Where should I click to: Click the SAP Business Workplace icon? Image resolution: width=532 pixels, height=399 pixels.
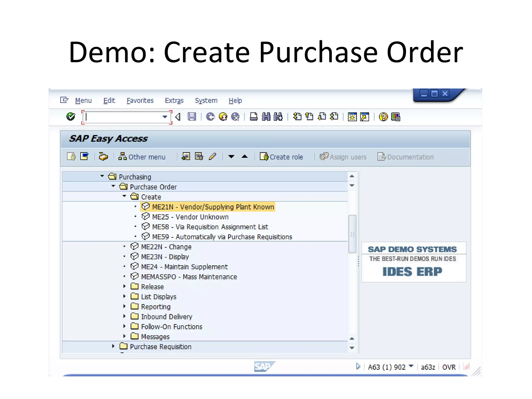click(x=103, y=157)
